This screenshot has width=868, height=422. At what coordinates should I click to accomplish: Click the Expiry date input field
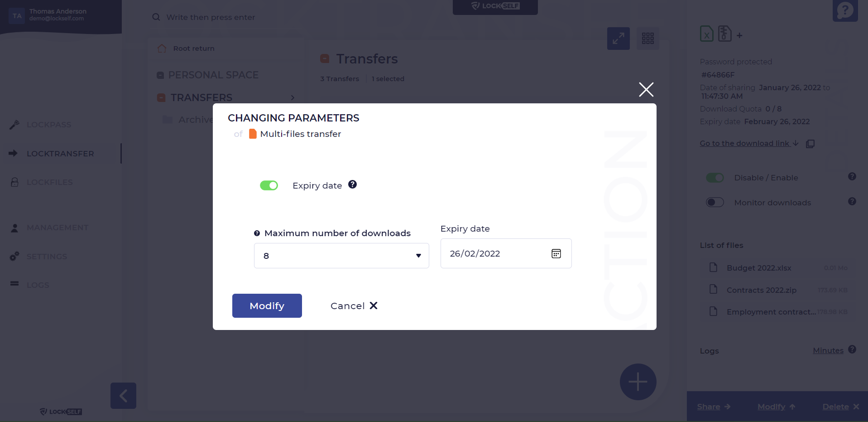coord(506,253)
